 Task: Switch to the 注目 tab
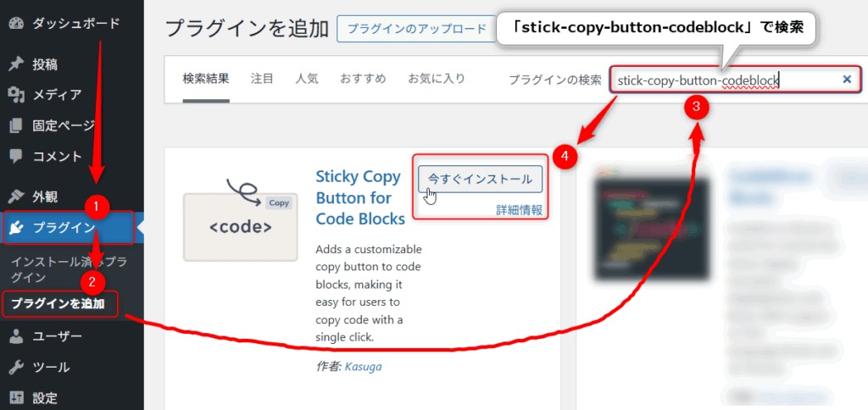point(262,79)
